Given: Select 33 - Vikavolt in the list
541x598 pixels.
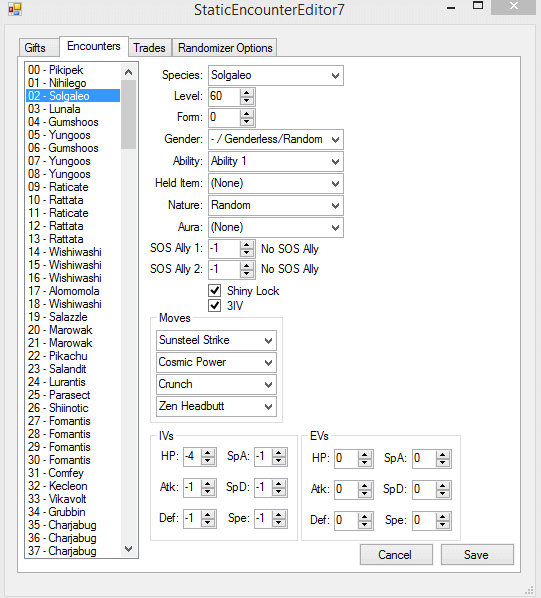Looking at the screenshot, I should (73, 499).
